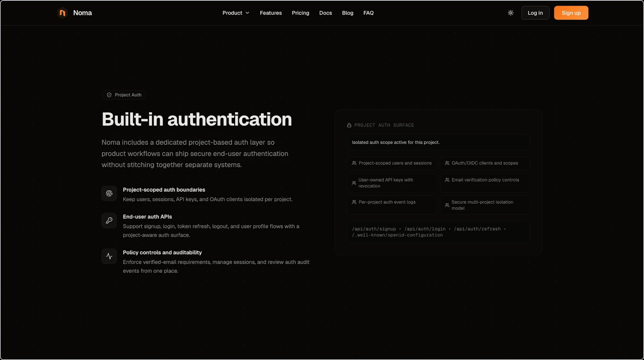Click User-owned API keys with revocation text

coord(386,183)
